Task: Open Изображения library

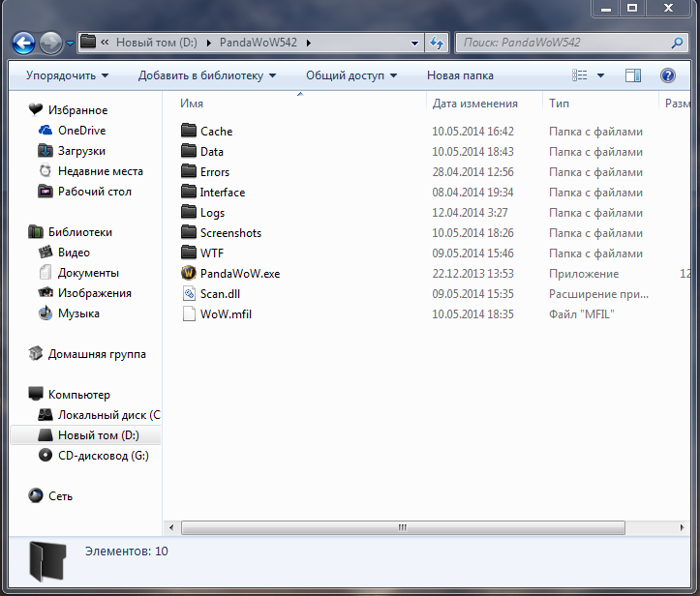Action: point(95,293)
